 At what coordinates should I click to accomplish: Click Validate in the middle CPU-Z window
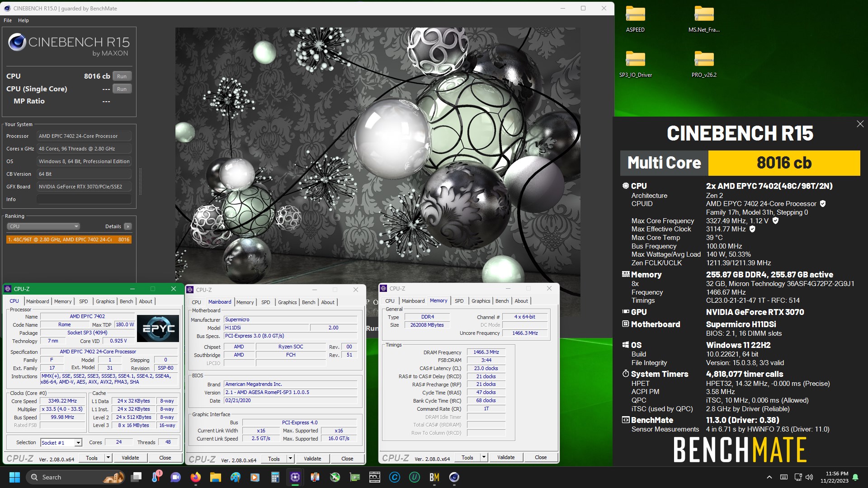coord(312,459)
